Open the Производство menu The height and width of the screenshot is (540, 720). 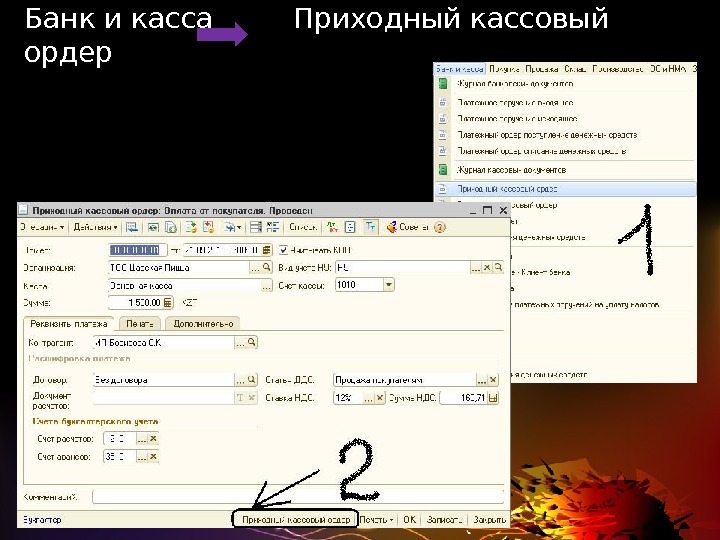point(618,69)
